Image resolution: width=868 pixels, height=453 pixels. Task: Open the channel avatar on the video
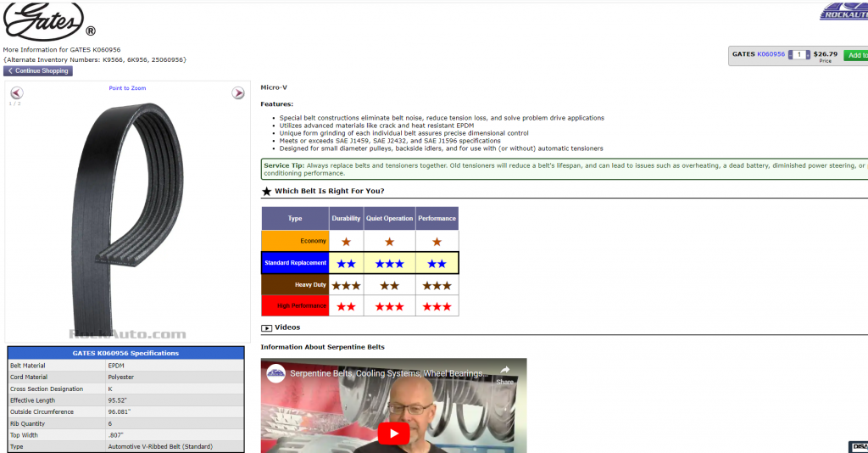(275, 373)
